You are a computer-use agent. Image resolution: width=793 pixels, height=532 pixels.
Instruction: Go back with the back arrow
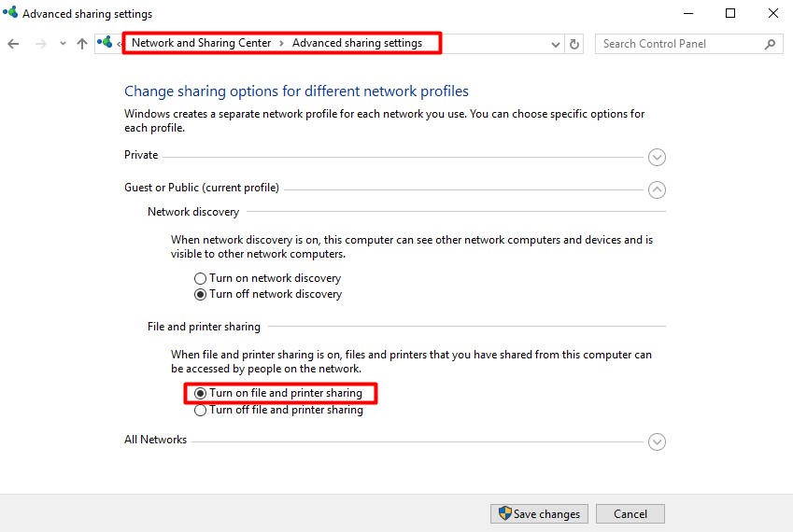click(x=14, y=44)
